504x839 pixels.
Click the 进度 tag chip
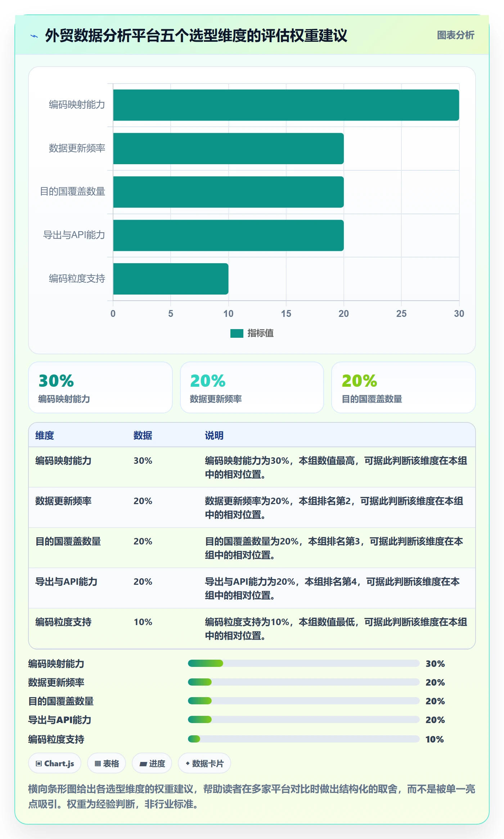pos(152,763)
